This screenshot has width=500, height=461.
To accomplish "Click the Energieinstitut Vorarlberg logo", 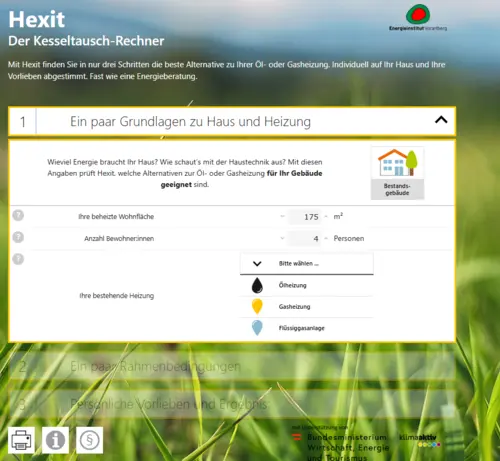I will click(418, 17).
